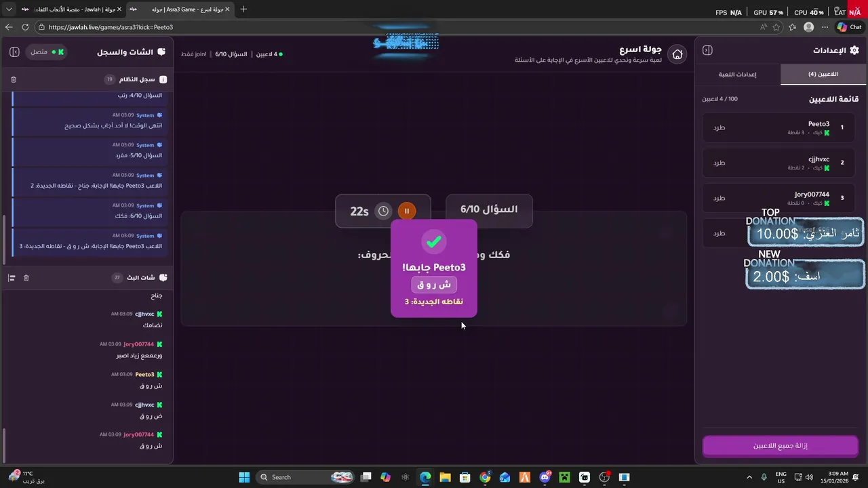Click the clock icon next to 22s
The width and height of the screenshot is (868, 488).
[x=383, y=211]
